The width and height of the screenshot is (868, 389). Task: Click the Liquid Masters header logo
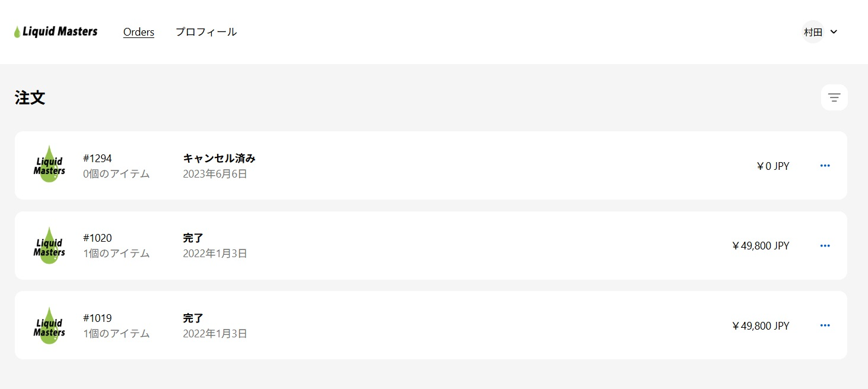pos(56,32)
